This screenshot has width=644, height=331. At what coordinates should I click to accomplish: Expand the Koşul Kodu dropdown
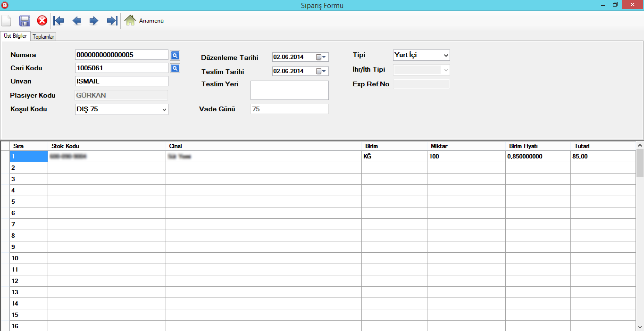tap(164, 110)
